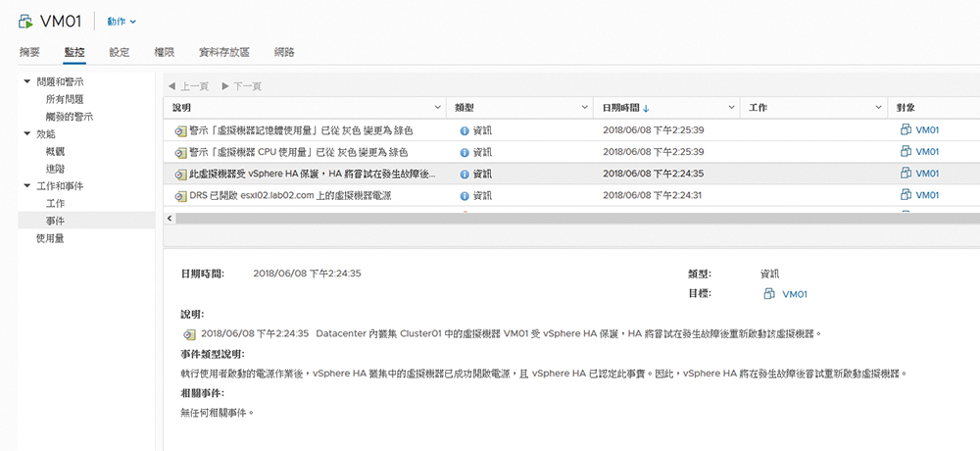Click the horizontal scrollbar of events table

pos(577,218)
